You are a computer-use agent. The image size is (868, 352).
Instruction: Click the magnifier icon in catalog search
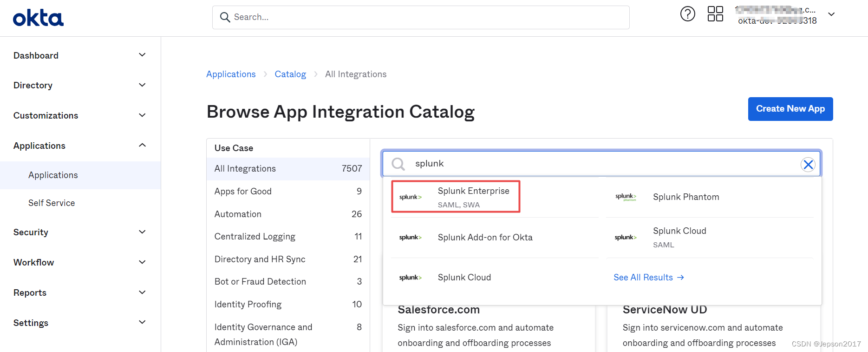[x=398, y=164]
